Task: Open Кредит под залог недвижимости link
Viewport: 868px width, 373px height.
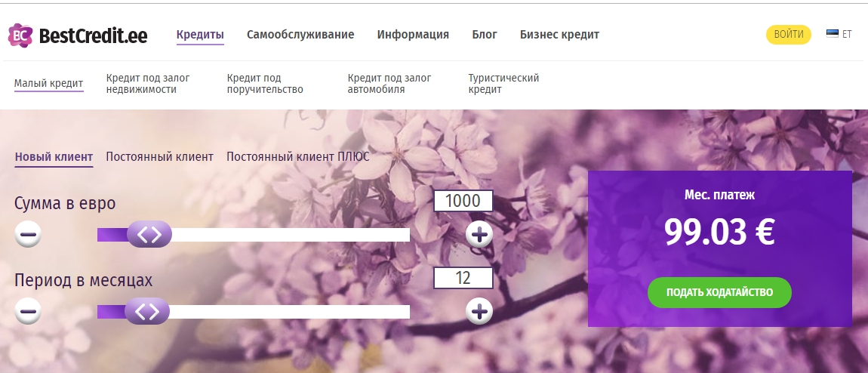Action: point(148,83)
